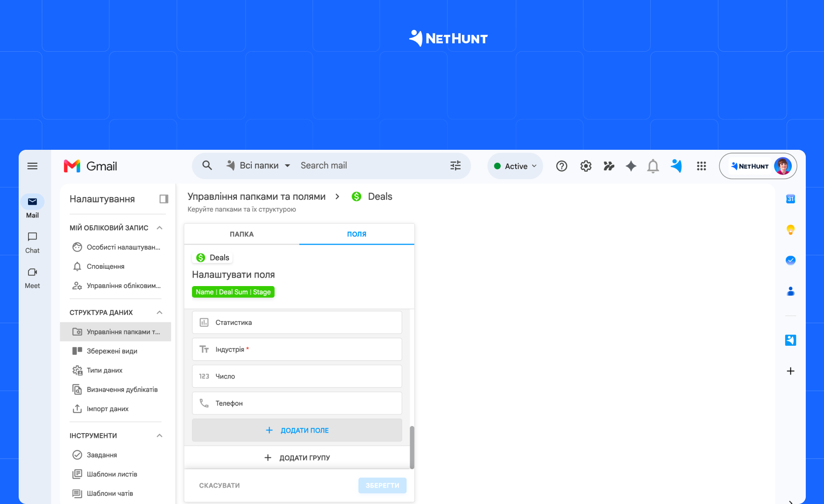Select the Індустрія field row
The height and width of the screenshot is (504, 824).
(297, 350)
